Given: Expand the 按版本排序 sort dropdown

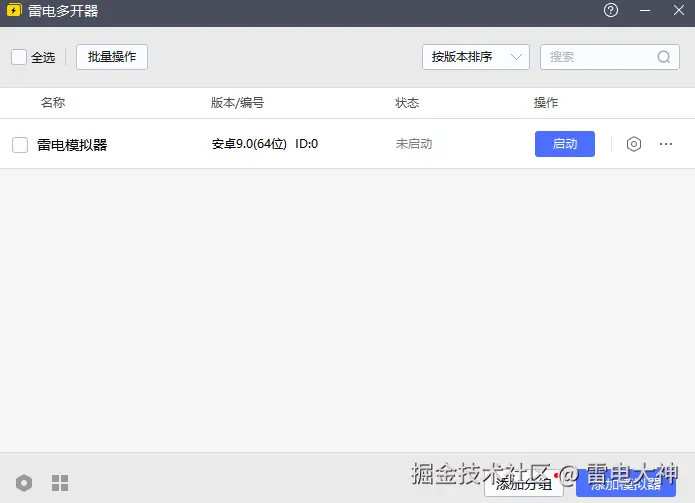Looking at the screenshot, I should tap(476, 57).
